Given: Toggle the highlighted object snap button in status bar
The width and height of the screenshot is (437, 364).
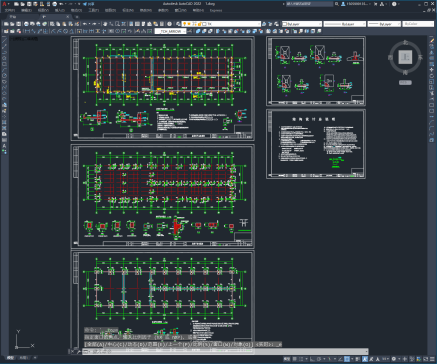Looking at the screenshot, I should coord(347,359).
